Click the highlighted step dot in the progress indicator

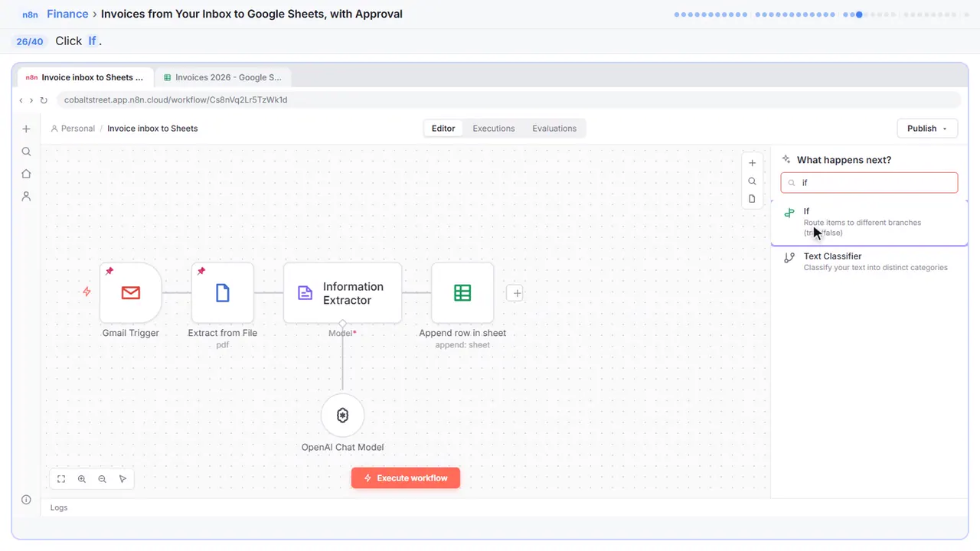[x=859, y=15]
